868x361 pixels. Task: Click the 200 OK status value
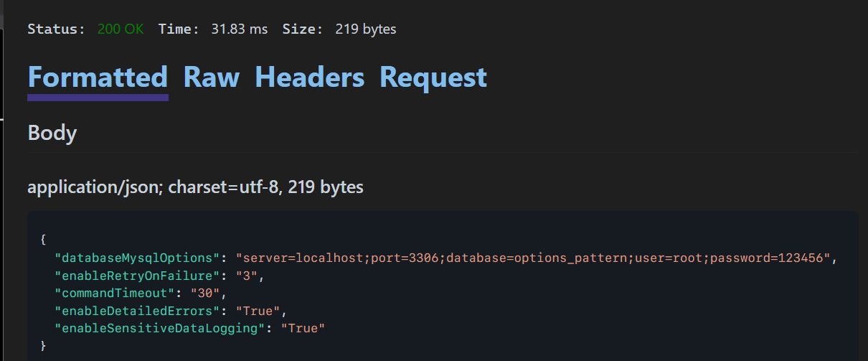[x=121, y=29]
